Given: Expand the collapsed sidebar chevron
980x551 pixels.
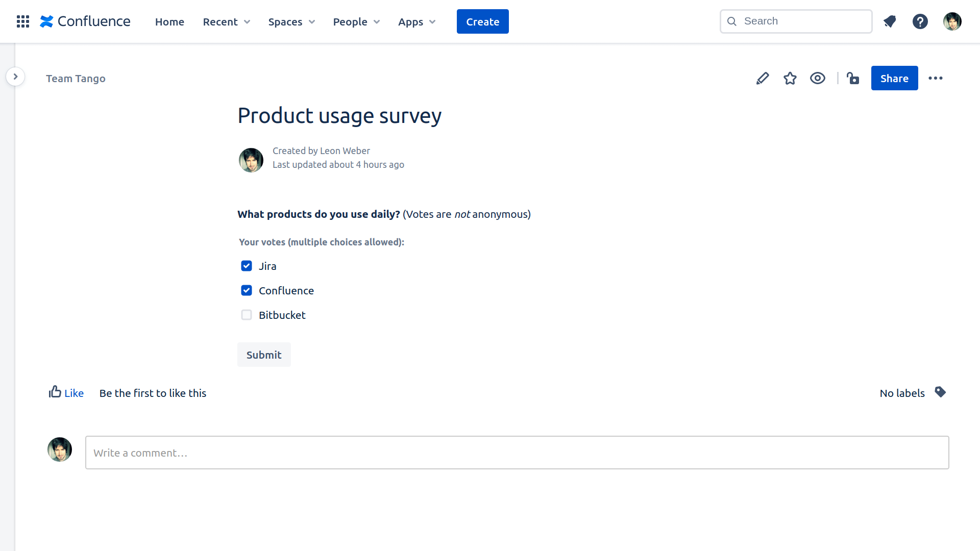Looking at the screenshot, I should [x=15, y=77].
